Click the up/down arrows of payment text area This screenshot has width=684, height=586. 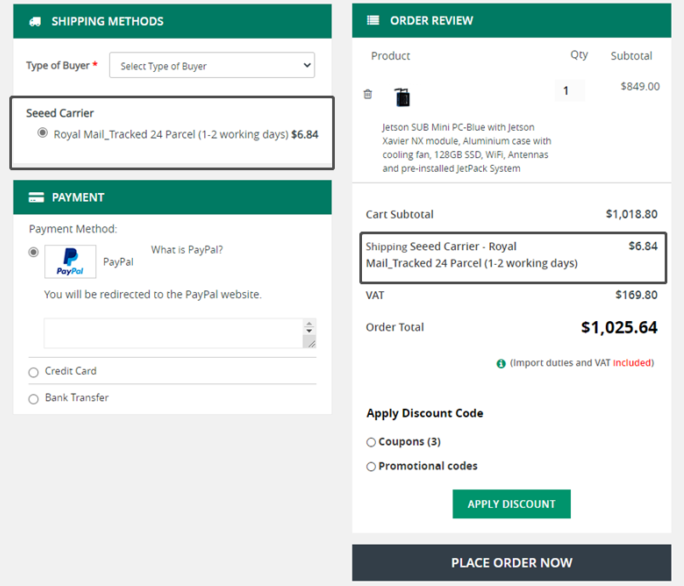tap(309, 327)
